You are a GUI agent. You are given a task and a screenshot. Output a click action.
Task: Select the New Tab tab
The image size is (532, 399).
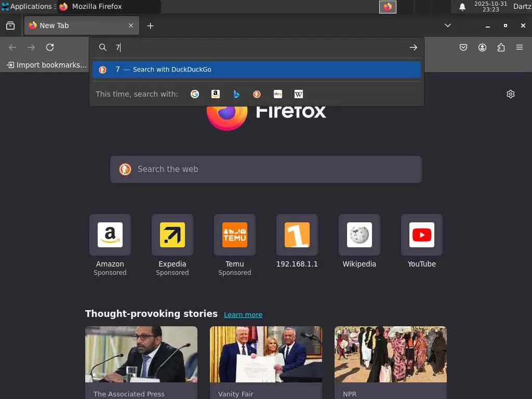click(x=82, y=25)
